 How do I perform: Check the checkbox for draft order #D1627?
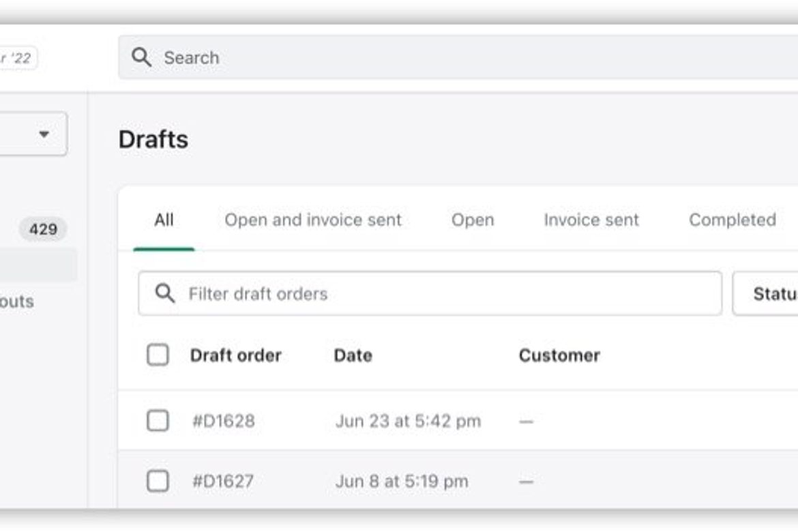[x=158, y=481]
